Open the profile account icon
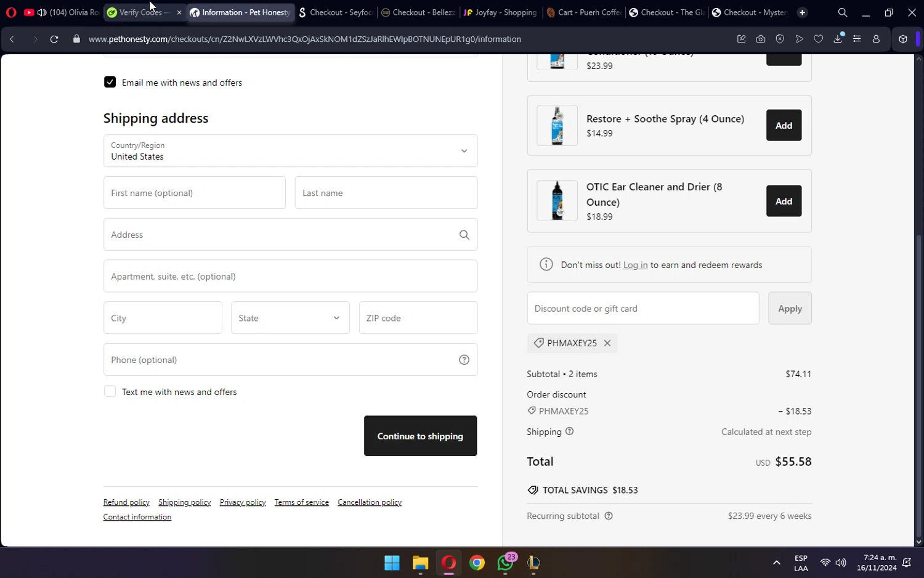 tap(876, 39)
